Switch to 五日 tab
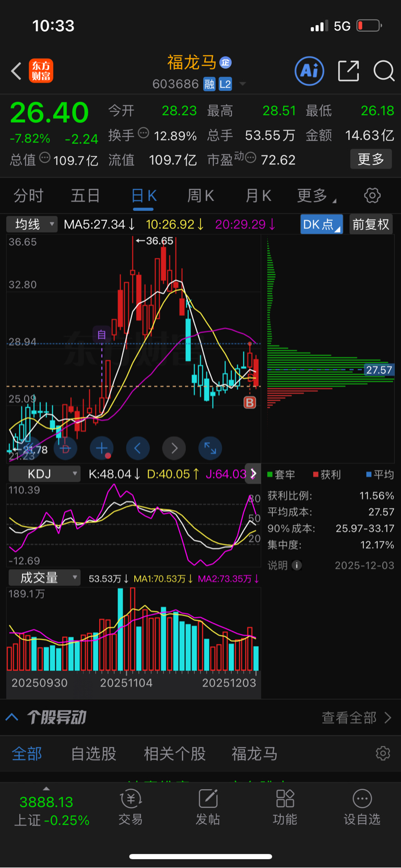The image size is (401, 868). coord(85,196)
